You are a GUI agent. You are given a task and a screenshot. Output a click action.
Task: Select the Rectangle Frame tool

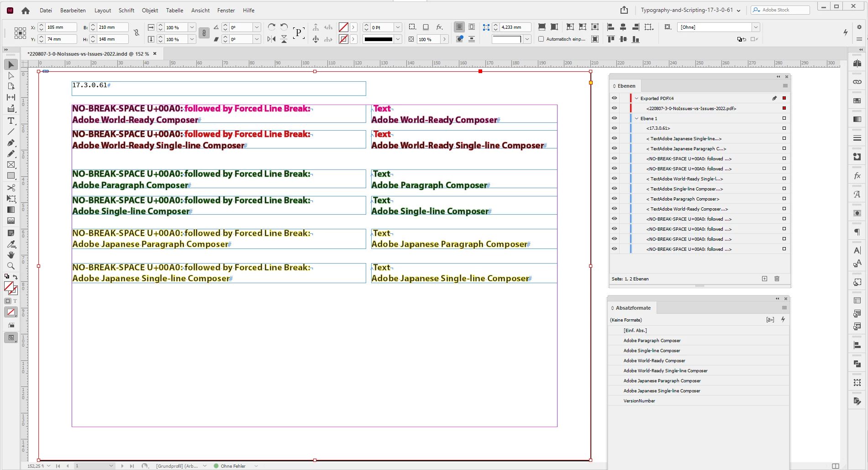pyautogui.click(x=11, y=164)
